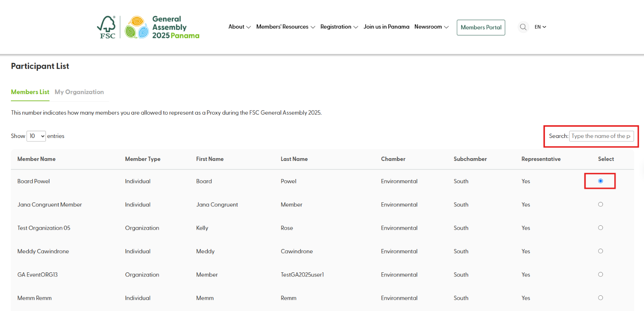Sort by the Last Name column header

[294, 159]
